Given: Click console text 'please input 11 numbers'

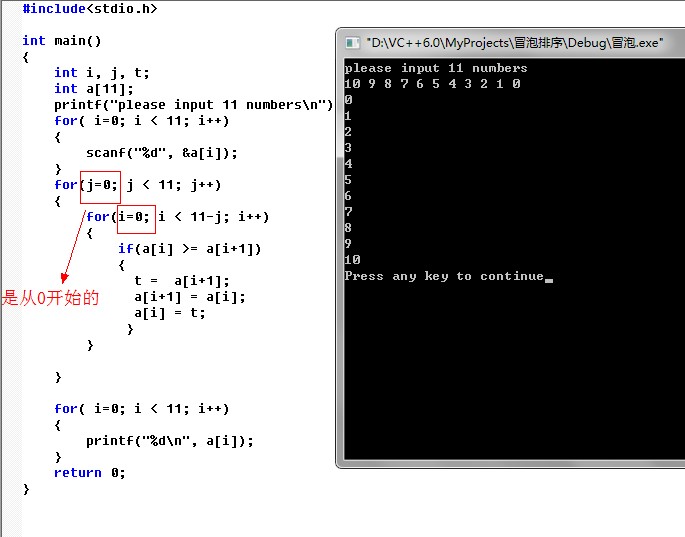Looking at the screenshot, I should click(x=436, y=68).
